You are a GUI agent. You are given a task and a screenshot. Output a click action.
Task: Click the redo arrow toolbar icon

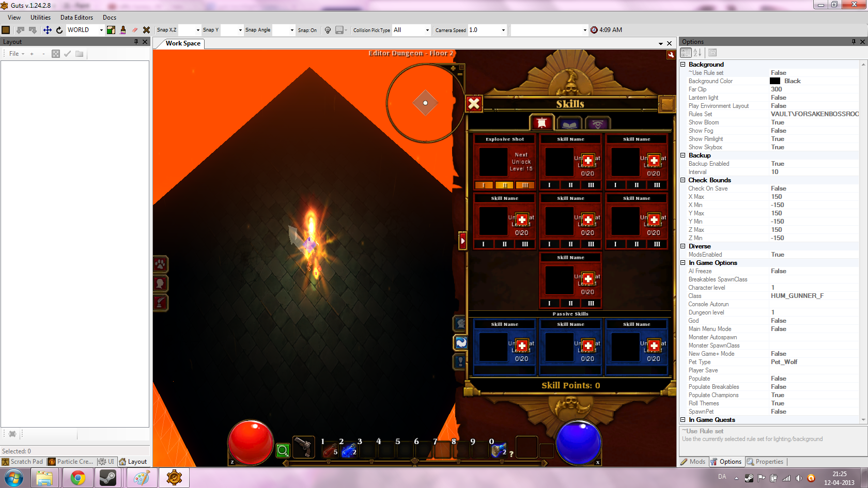click(x=33, y=30)
